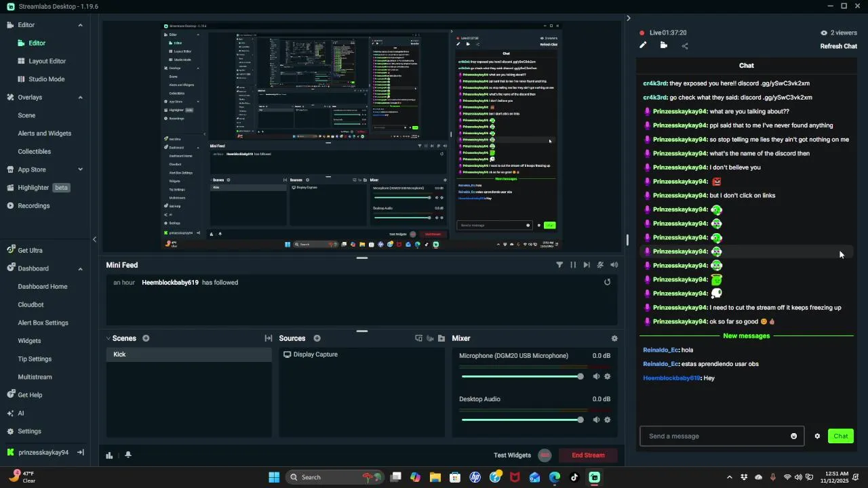The height and width of the screenshot is (488, 868).
Task: Toggle the REC recording button
Action: tap(545, 455)
